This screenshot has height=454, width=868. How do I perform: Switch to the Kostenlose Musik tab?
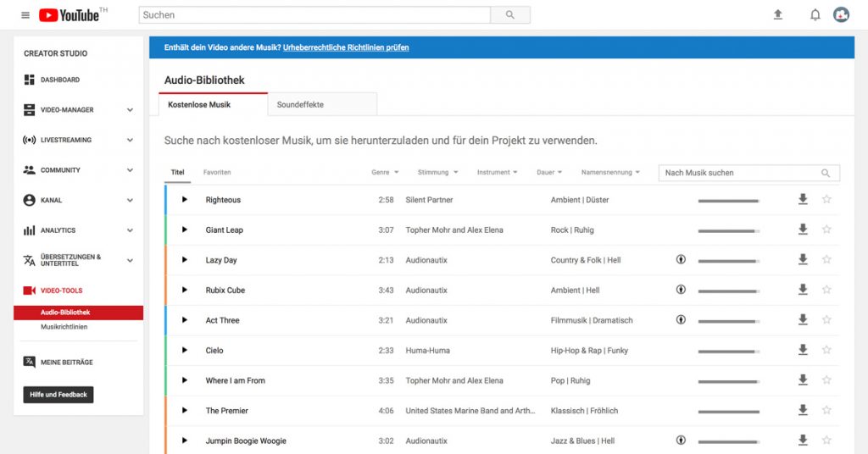point(213,104)
